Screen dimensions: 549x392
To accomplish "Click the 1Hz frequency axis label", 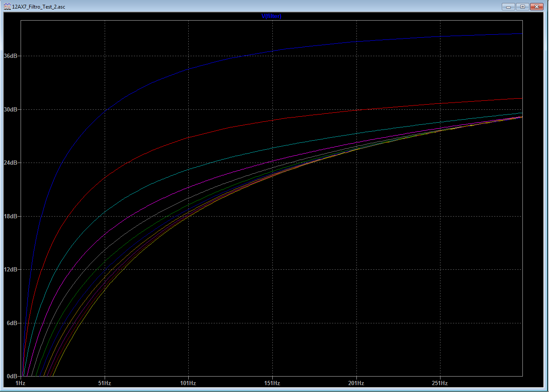I will 20,383.
